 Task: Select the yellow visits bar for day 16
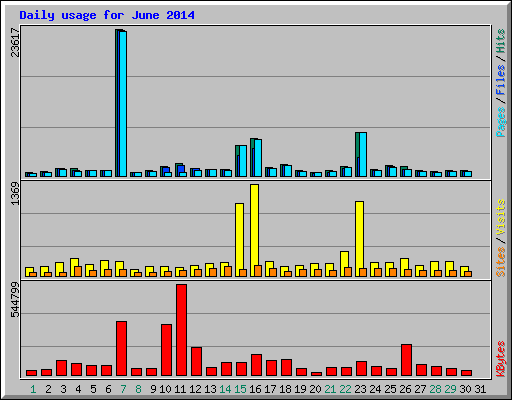point(254,230)
